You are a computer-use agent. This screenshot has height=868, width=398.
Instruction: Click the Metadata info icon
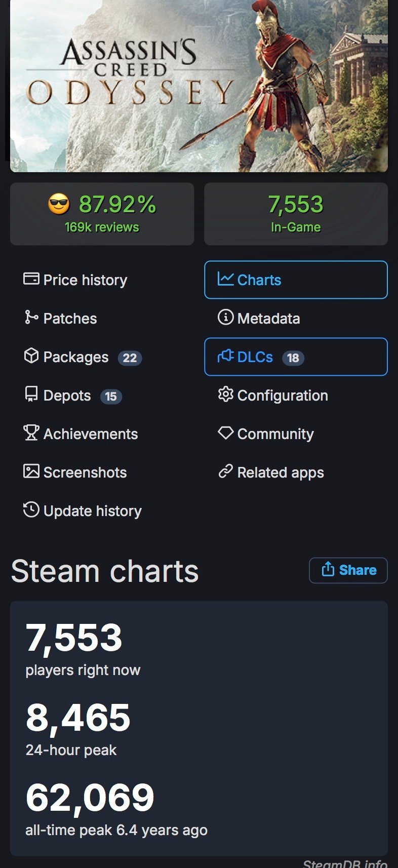click(x=225, y=317)
